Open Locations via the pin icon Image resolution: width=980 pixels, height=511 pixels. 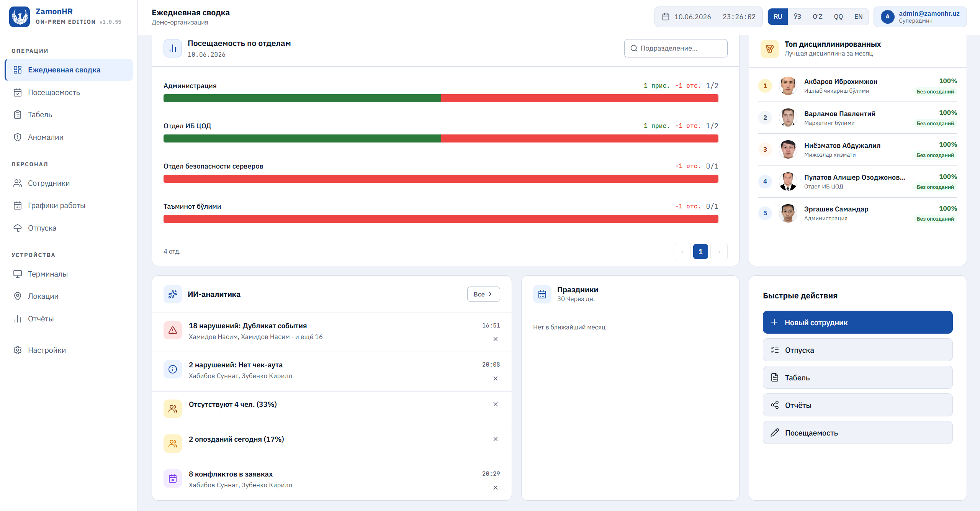click(18, 296)
